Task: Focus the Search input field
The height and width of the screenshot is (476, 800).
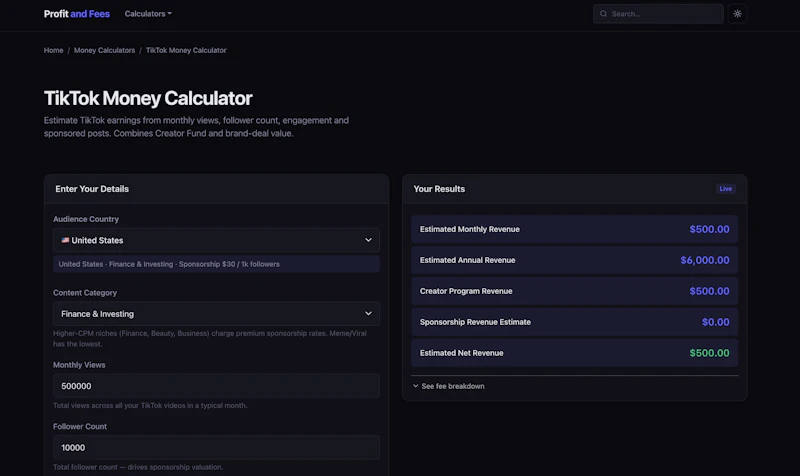Action: coord(658,14)
